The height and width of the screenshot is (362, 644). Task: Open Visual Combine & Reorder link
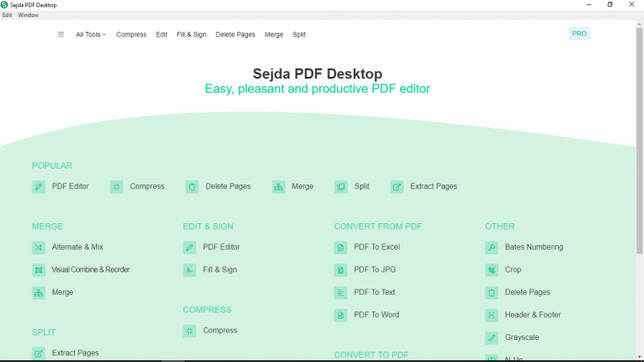coord(90,270)
